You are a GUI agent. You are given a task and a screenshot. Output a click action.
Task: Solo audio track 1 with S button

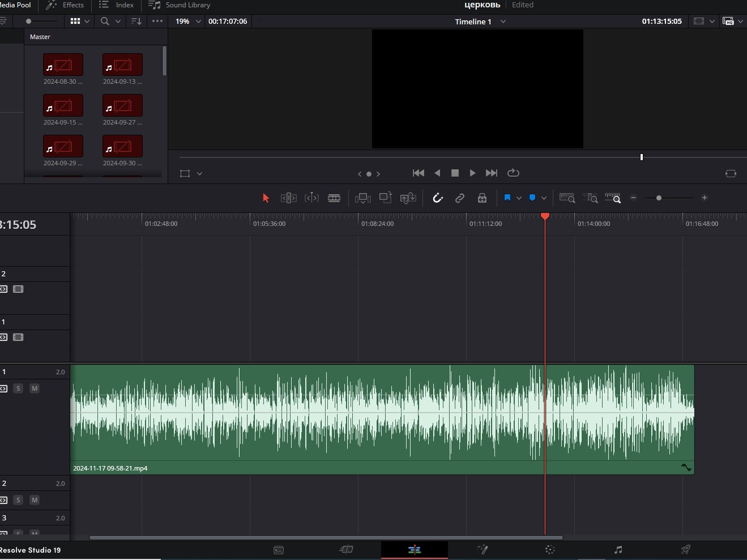(18, 388)
